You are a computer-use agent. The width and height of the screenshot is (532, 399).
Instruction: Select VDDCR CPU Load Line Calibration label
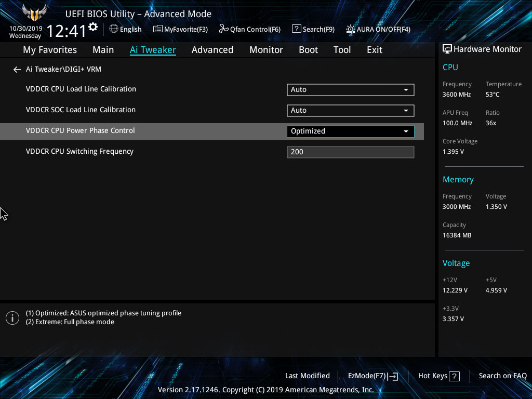click(x=81, y=89)
